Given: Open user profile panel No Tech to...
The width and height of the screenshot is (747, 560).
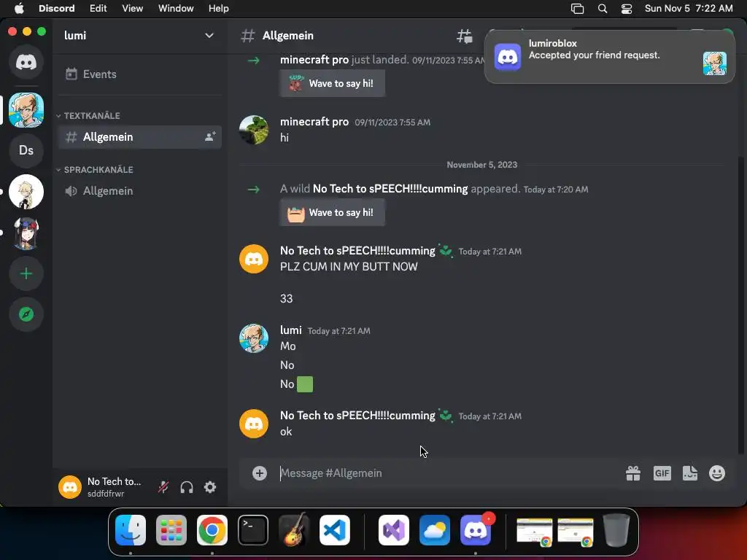Looking at the screenshot, I should tap(103, 487).
